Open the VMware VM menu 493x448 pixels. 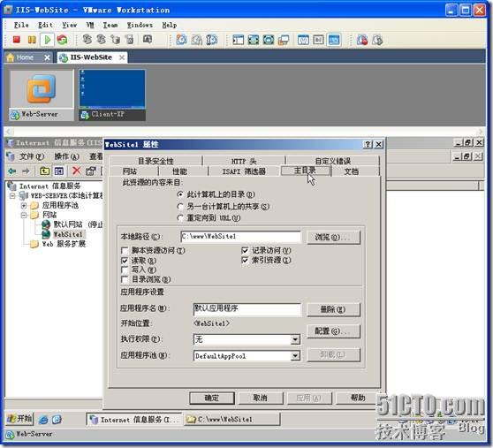pos(90,25)
